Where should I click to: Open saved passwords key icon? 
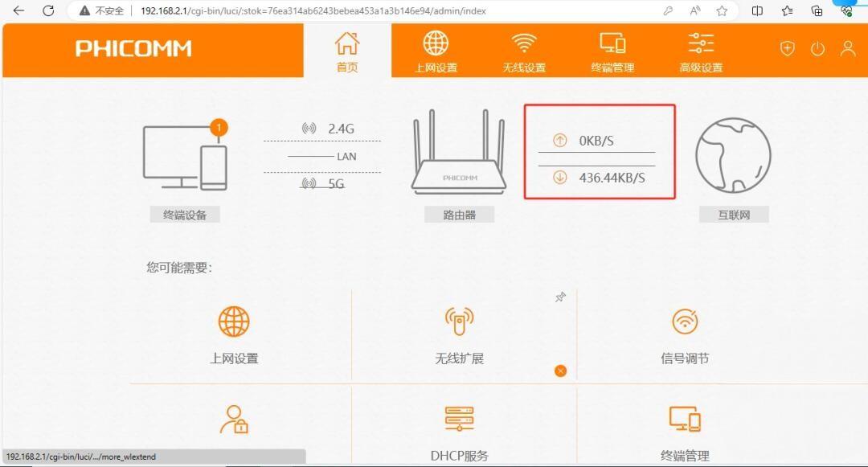click(x=668, y=10)
